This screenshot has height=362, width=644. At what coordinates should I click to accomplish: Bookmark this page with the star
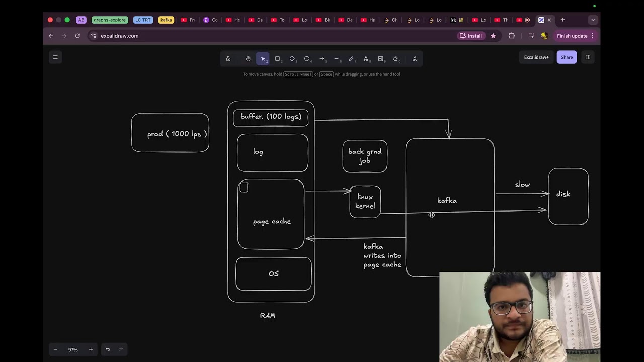click(493, 36)
